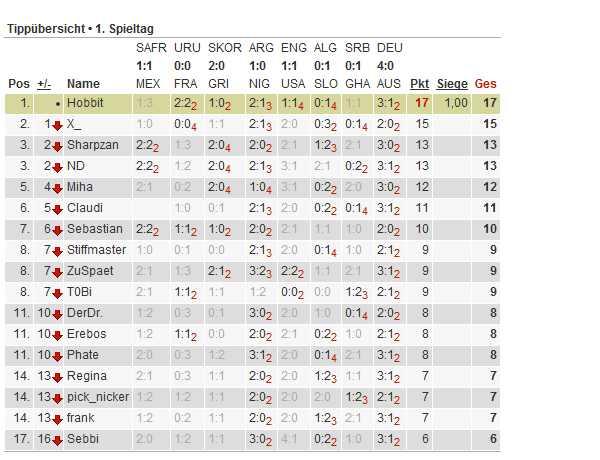This screenshot has width=600, height=460.
Task: Select the Name column header
Action: (84, 83)
